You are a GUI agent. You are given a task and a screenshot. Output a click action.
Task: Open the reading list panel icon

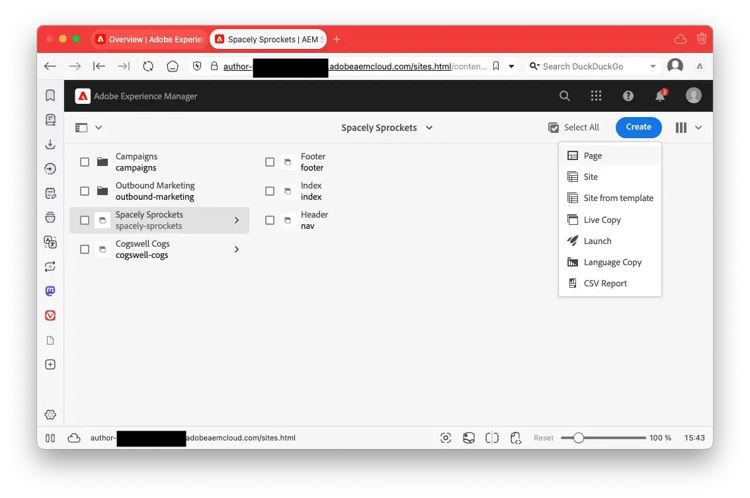(50, 120)
